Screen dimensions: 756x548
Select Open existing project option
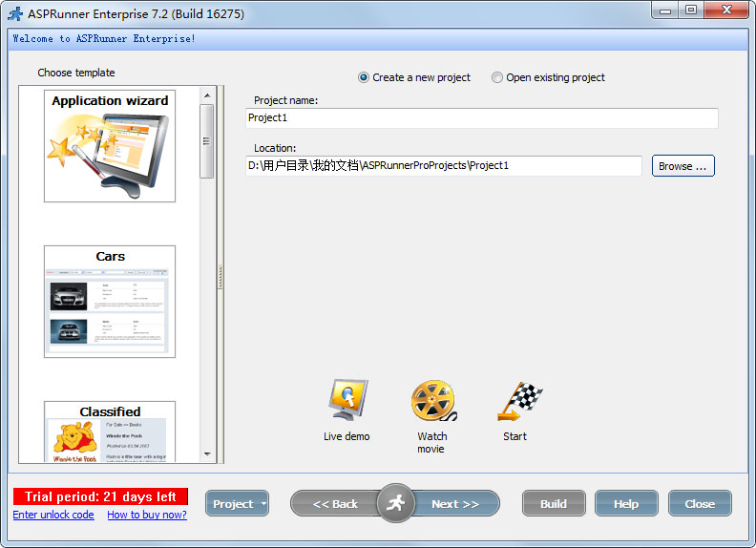pos(497,77)
